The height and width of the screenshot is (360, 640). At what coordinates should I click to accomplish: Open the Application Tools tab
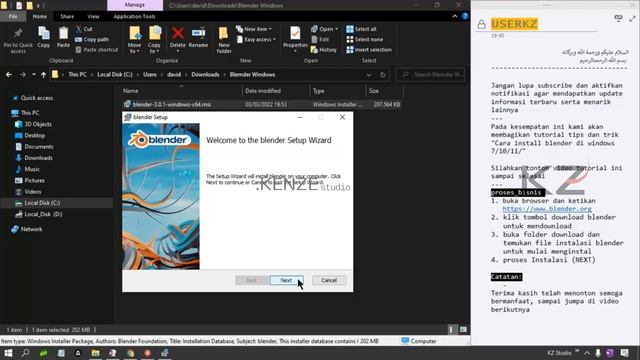(x=135, y=16)
